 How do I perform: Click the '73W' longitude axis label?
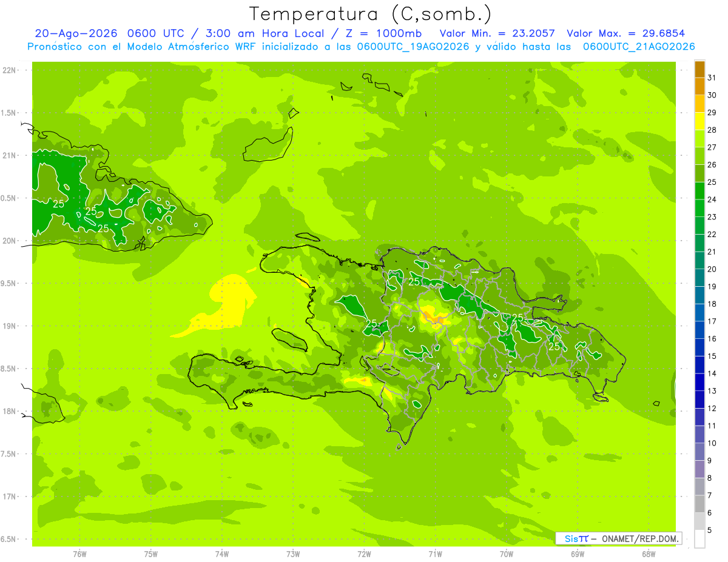tap(293, 554)
